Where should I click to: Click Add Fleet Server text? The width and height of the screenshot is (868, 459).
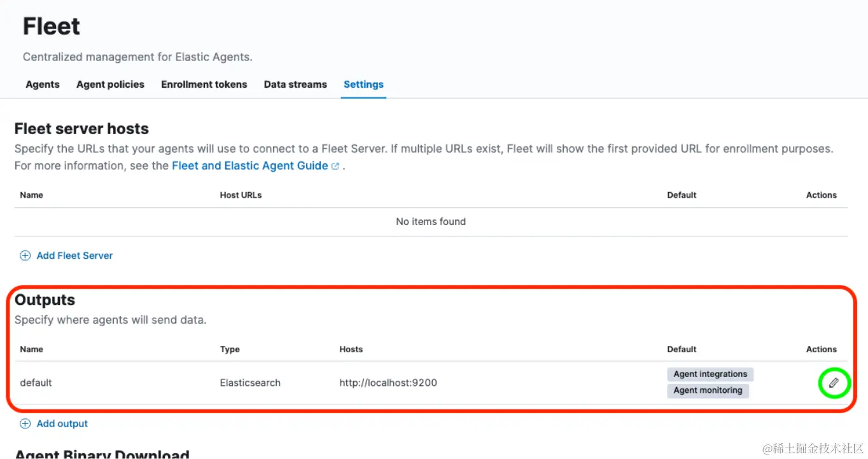tap(74, 256)
